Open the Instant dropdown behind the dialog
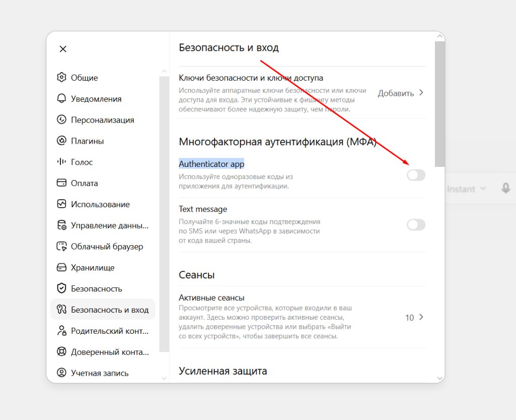This screenshot has height=420, width=516. [466, 189]
